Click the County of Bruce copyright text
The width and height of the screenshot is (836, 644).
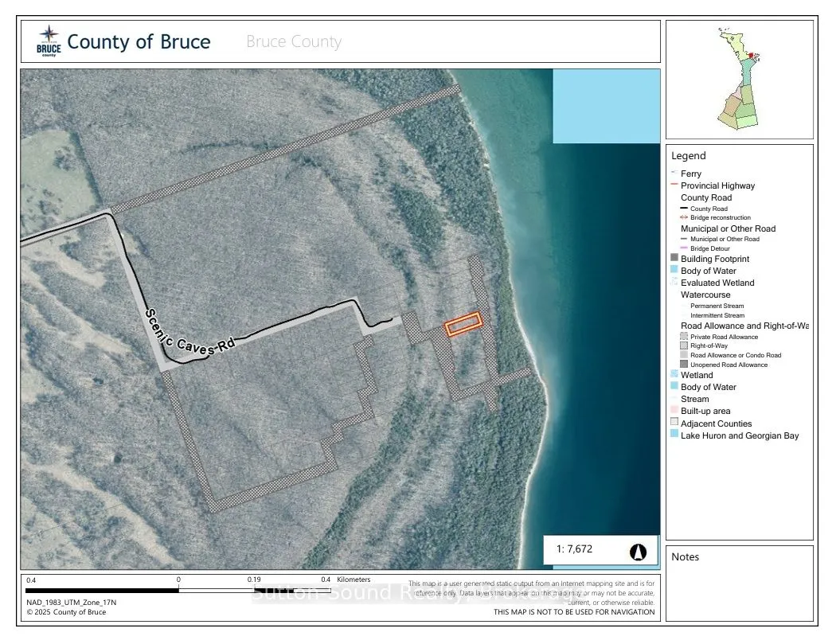coord(65,614)
